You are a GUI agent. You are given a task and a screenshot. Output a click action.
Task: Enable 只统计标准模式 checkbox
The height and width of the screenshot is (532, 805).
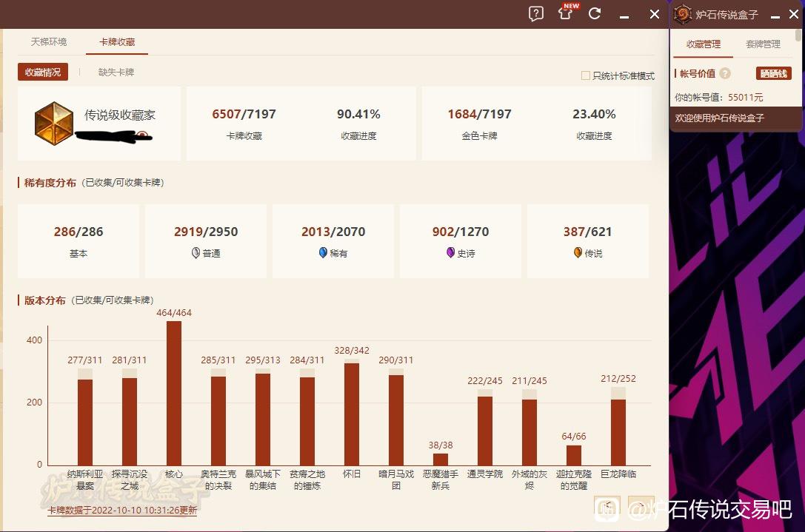click(585, 76)
